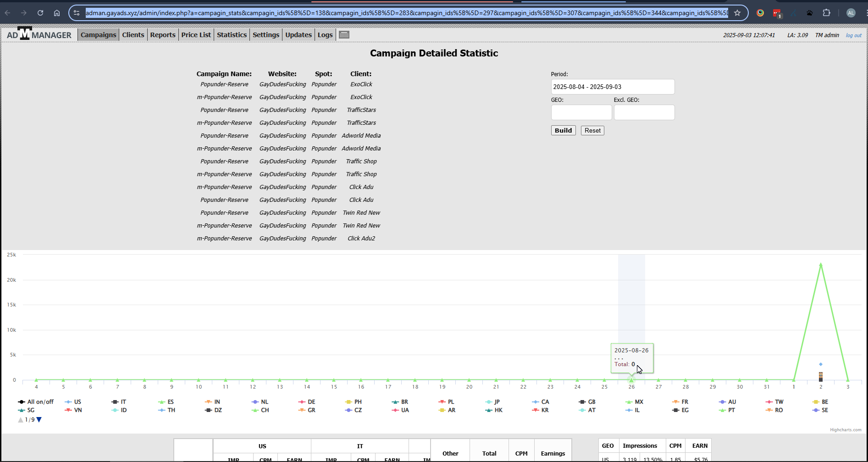Viewport: 868px width, 462px height.
Task: Open the Statistics menu
Action: coord(232,35)
